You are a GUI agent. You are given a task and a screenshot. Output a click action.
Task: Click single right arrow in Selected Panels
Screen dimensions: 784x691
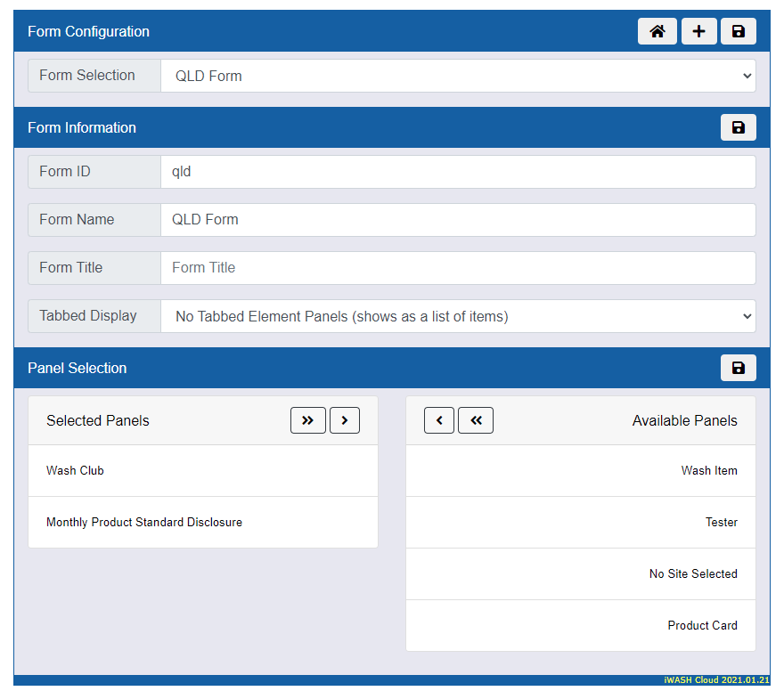coord(345,420)
